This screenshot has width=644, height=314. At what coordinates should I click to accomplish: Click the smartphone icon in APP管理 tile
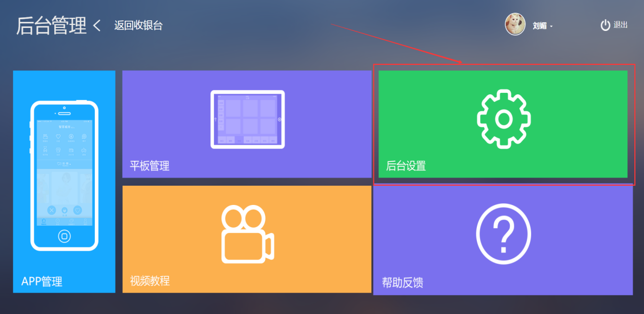pyautogui.click(x=64, y=176)
